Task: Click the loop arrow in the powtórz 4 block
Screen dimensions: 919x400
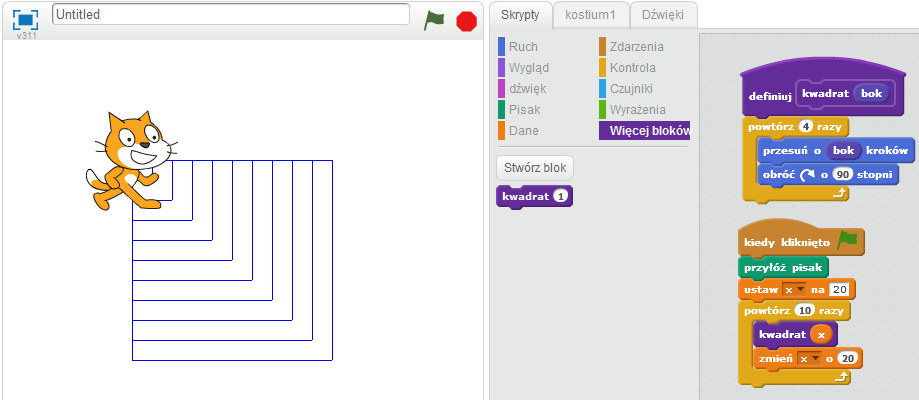Action: point(840,193)
